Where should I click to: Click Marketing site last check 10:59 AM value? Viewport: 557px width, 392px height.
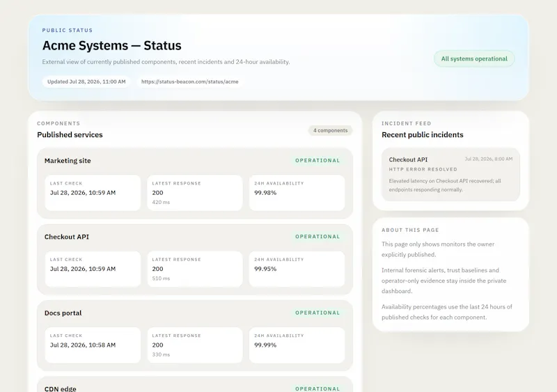83,193
